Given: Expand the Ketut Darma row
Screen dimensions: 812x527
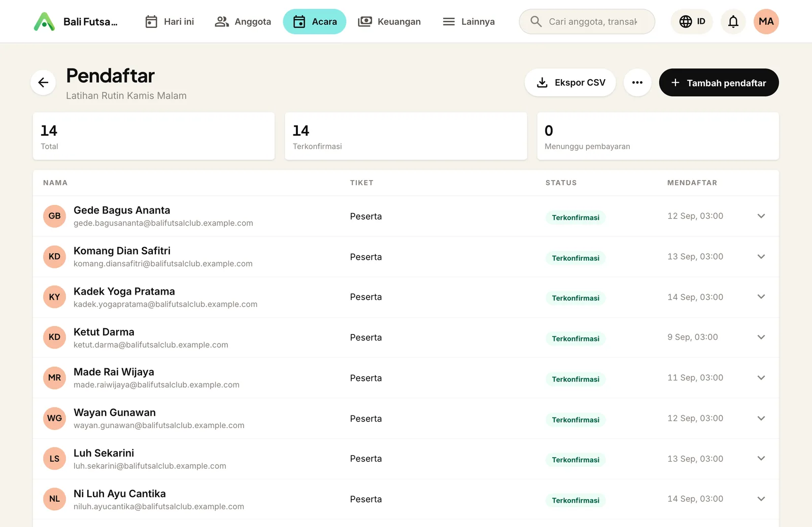Looking at the screenshot, I should (761, 337).
